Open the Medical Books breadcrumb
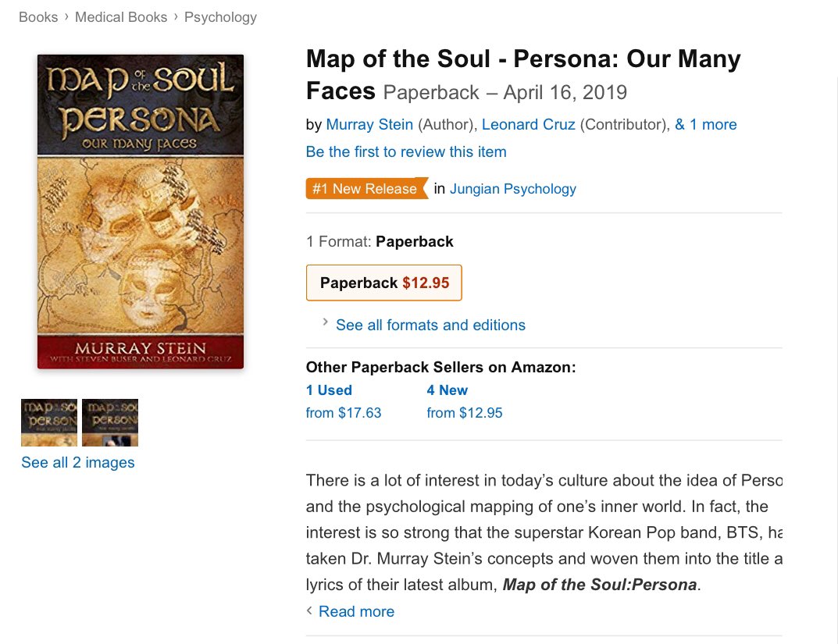 pos(121,16)
